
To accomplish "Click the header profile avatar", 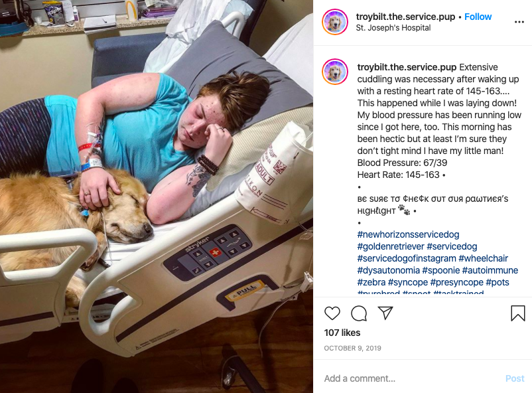I will point(335,22).
